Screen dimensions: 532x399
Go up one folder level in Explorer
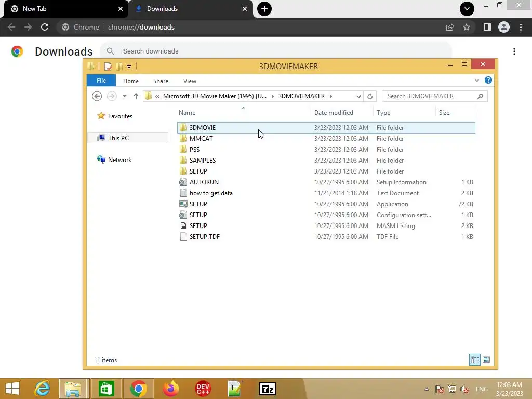click(136, 96)
